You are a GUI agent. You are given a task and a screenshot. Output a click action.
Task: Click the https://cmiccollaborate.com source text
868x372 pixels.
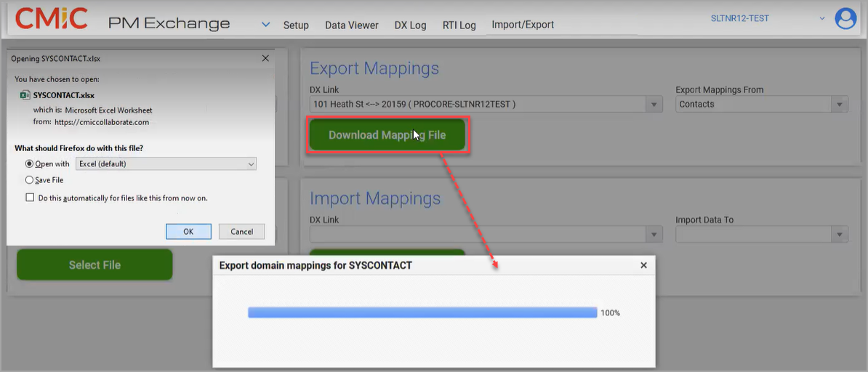coord(102,122)
